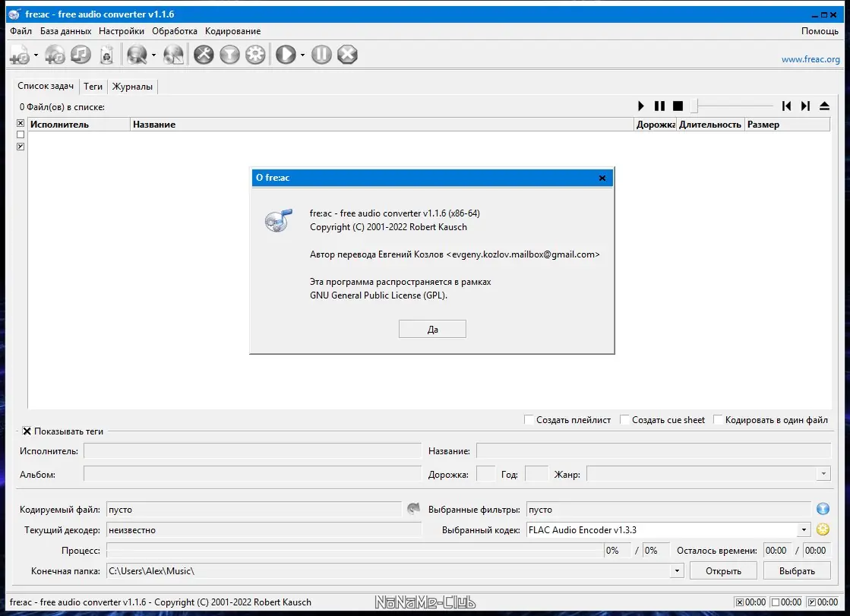Enable Создать плейлист checkbox
This screenshot has width=850, height=616.
(529, 420)
